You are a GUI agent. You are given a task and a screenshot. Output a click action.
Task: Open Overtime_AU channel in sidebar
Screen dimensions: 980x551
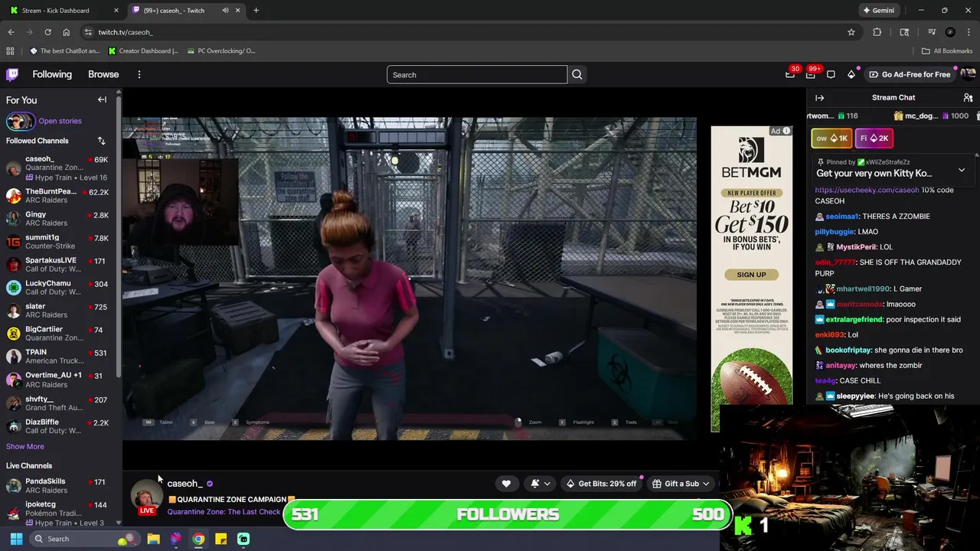coord(58,380)
